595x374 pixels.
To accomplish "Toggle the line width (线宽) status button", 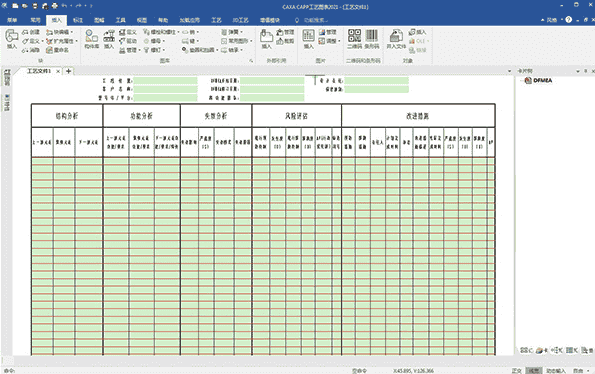I will click(x=534, y=371).
